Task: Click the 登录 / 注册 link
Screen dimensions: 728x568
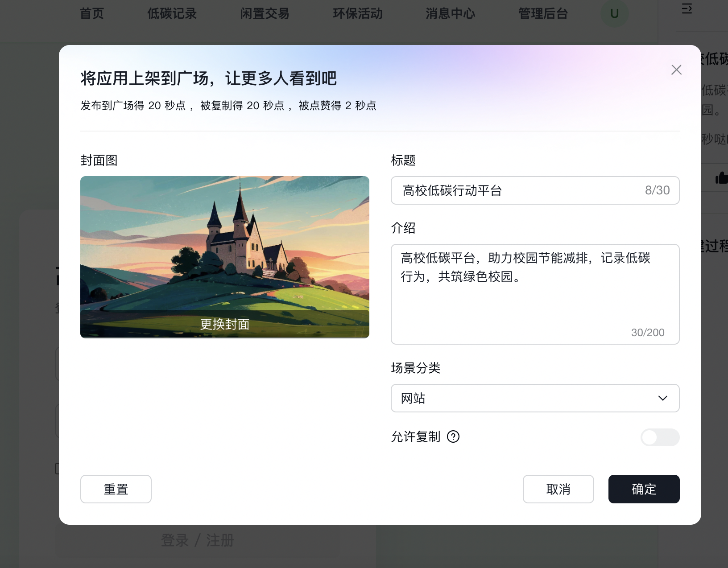Action: point(197,540)
